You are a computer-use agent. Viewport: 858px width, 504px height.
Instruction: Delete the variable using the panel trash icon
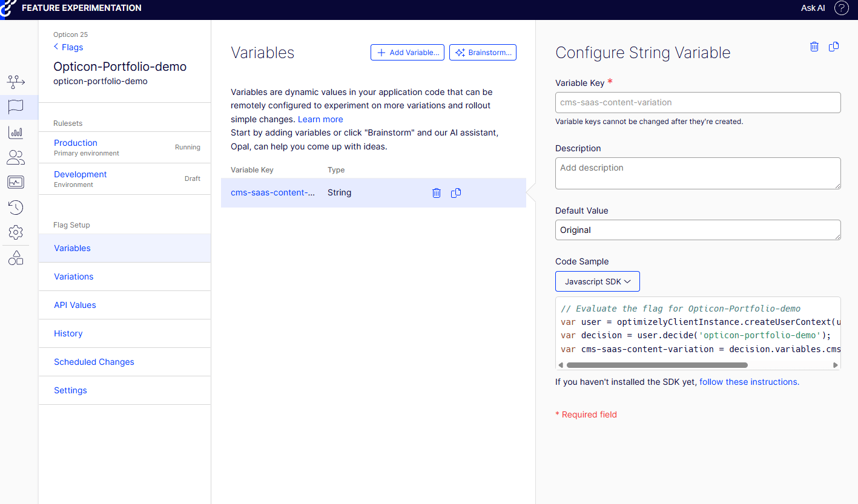814,47
